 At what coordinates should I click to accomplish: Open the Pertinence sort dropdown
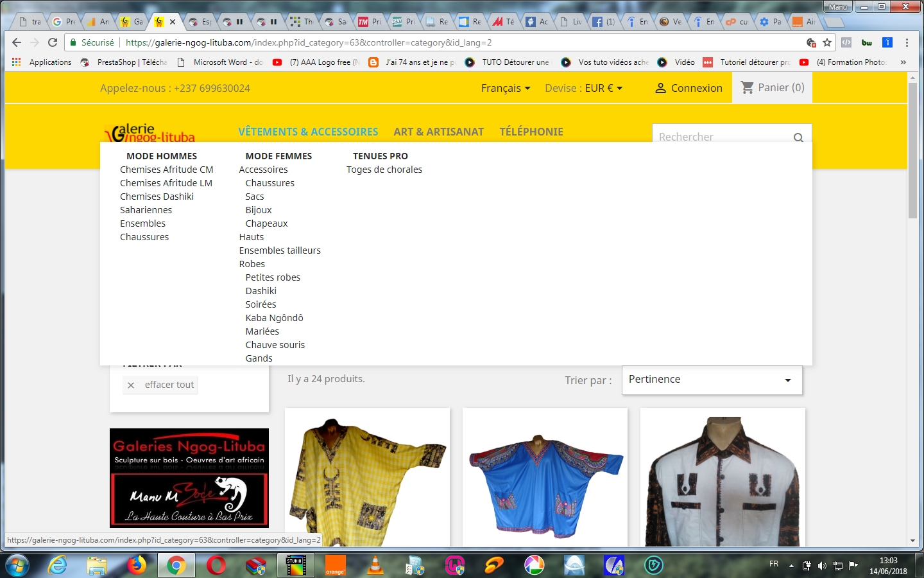(712, 380)
